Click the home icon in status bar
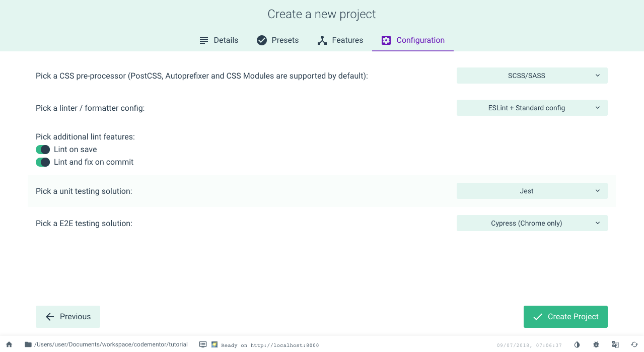This screenshot has height=352, width=644. coord(9,344)
